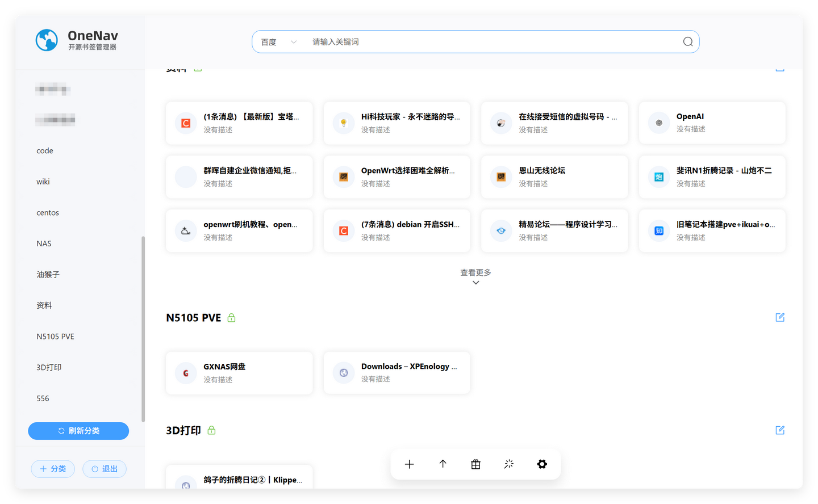Open the OpenAI bookmark icon
Image resolution: width=818 pixels, height=504 pixels.
(658, 123)
